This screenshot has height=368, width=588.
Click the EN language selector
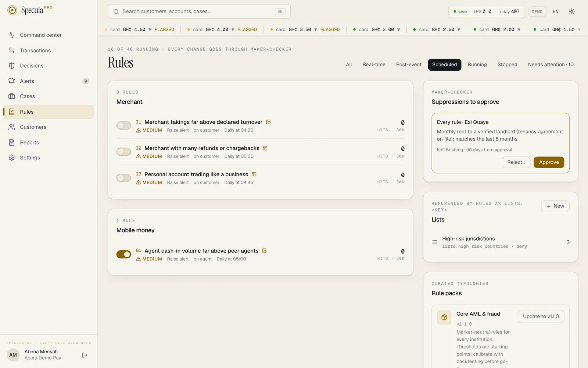[x=555, y=11]
